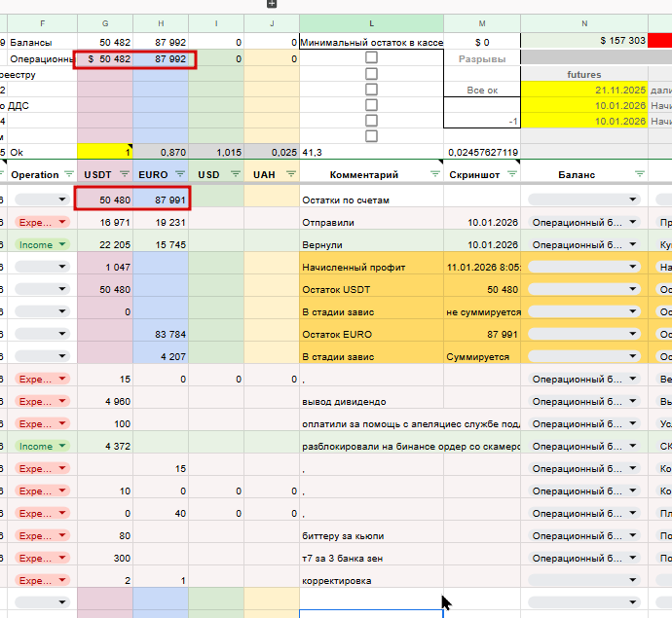The image size is (672, 618).
Task: Open Баланс dropdown in Остаток EURO row
Action: [584, 334]
